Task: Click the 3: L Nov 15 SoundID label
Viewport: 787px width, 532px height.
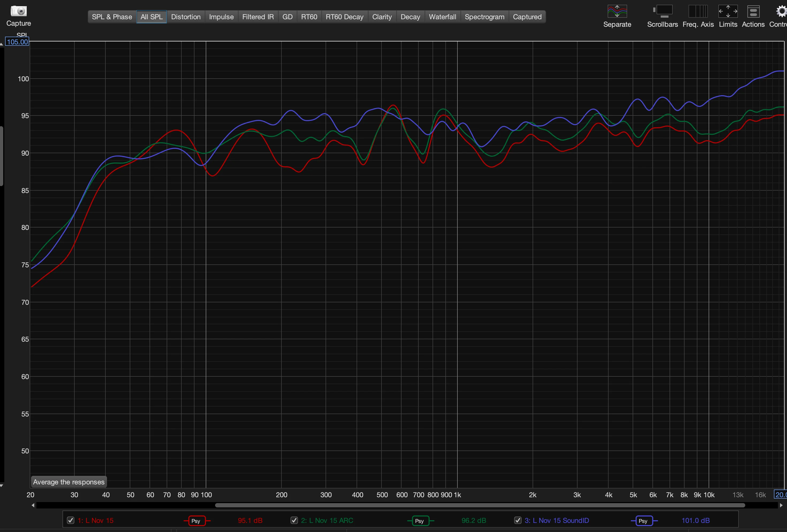Action: click(x=557, y=521)
